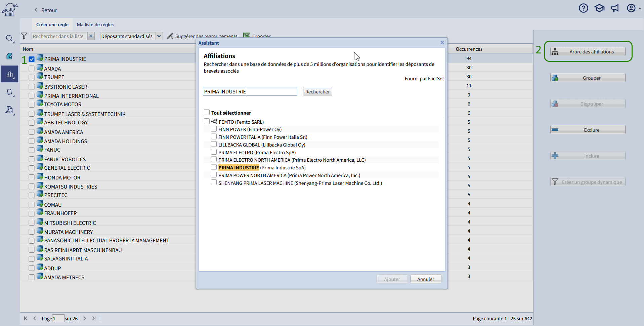Screen dimensions: 644x326
Task: Click the Annuler button
Action: click(x=426, y=279)
